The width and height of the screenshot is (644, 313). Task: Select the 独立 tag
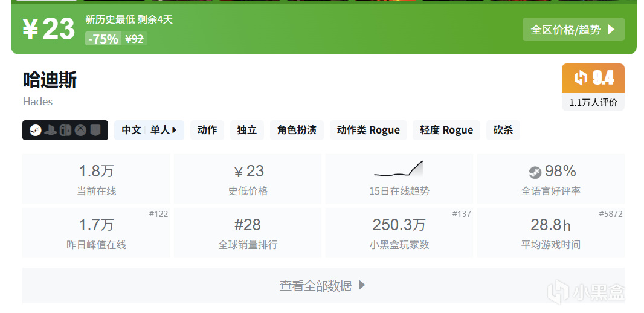click(x=247, y=130)
